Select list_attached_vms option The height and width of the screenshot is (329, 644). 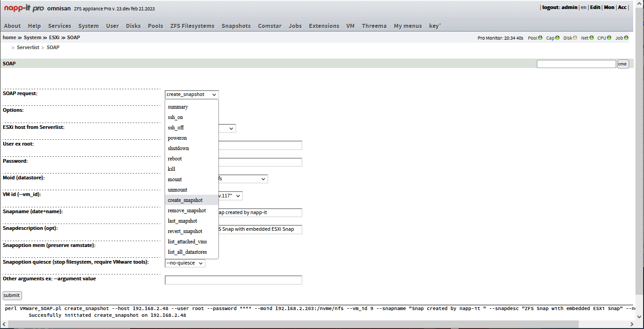click(x=192, y=242)
